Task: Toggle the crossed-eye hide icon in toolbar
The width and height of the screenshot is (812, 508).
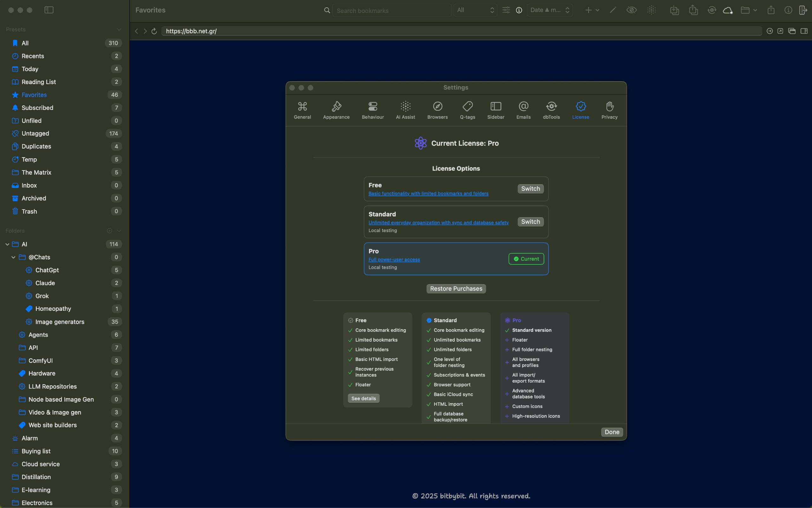Action: tap(632, 10)
